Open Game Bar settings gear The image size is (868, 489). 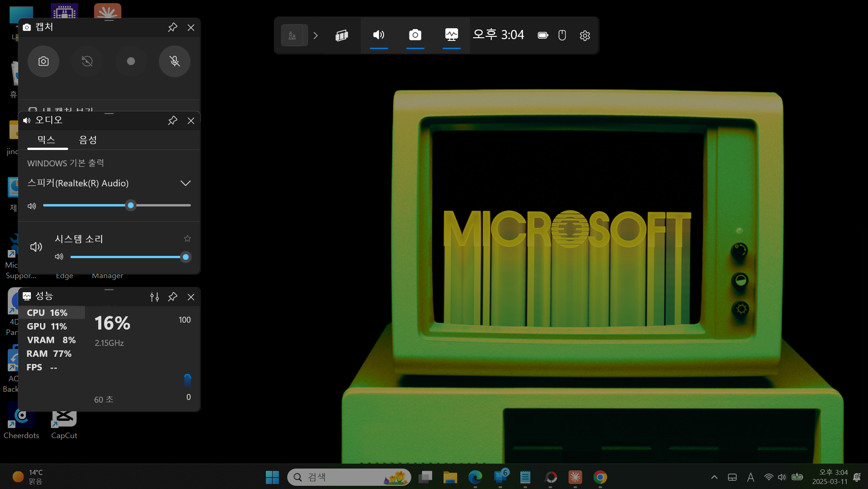coord(585,35)
